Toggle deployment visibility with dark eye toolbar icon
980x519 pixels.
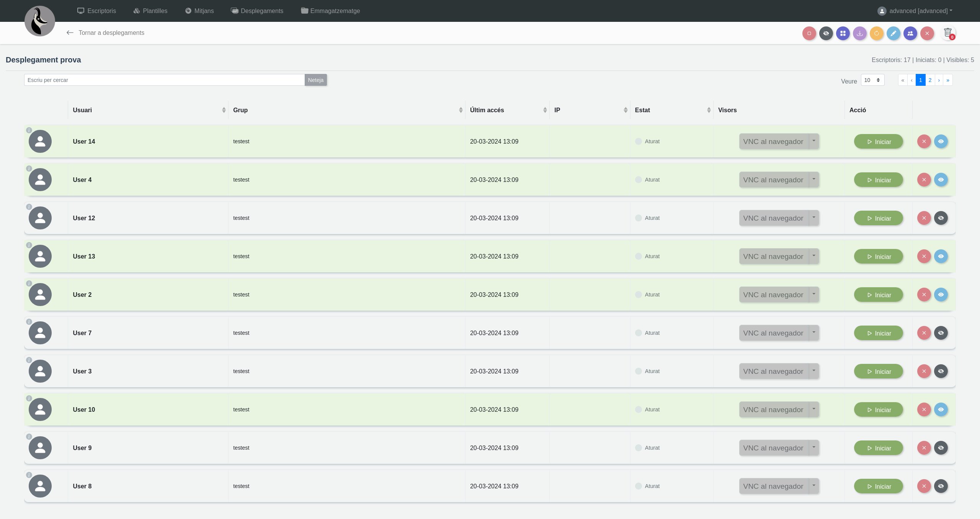(x=826, y=33)
